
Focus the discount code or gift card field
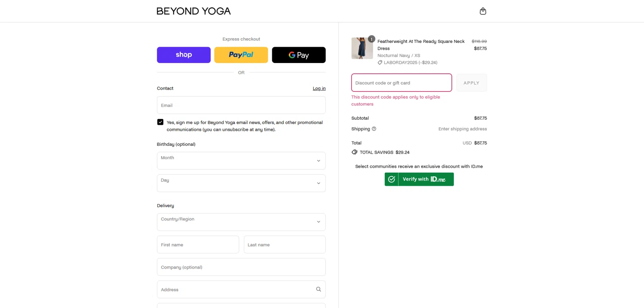coord(401,83)
